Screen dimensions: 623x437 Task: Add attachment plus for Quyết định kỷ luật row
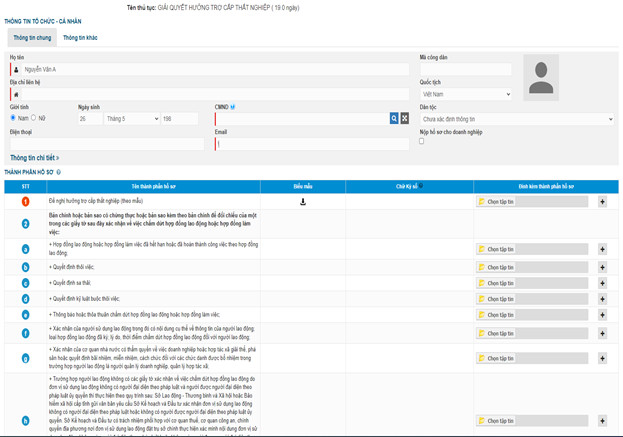602,299
